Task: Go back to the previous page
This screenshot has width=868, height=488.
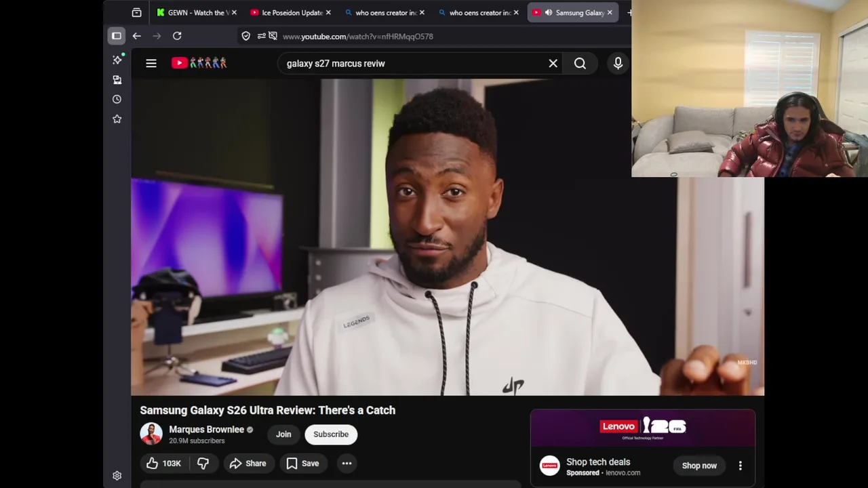Action: (x=136, y=36)
